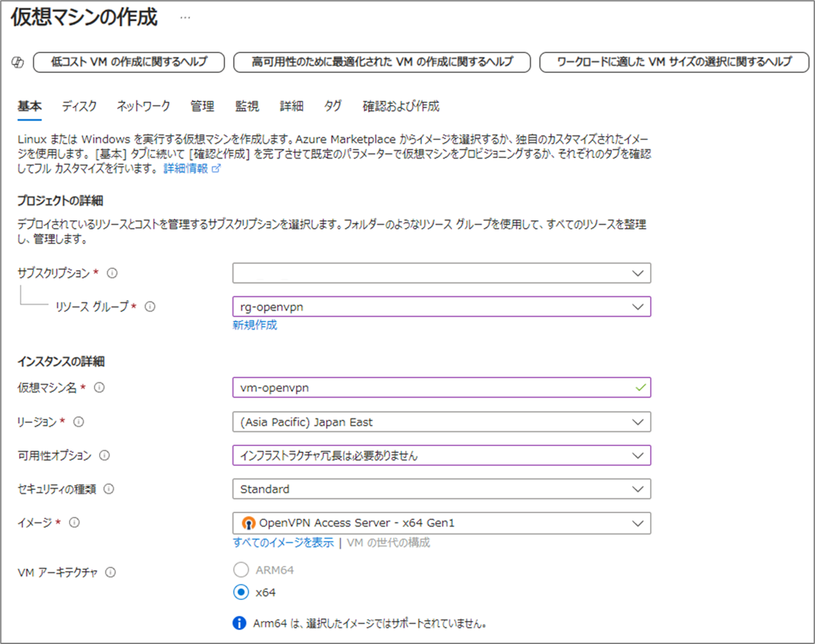
Task: Click すべてのイメージを表示 link
Action: [x=284, y=543]
